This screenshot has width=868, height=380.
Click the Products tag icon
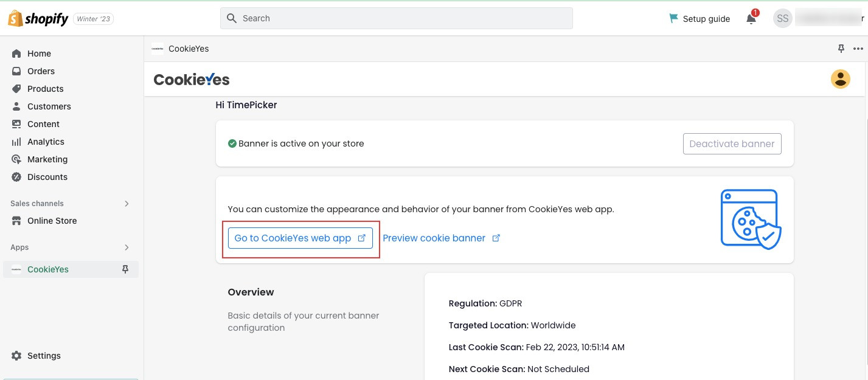[x=16, y=89]
